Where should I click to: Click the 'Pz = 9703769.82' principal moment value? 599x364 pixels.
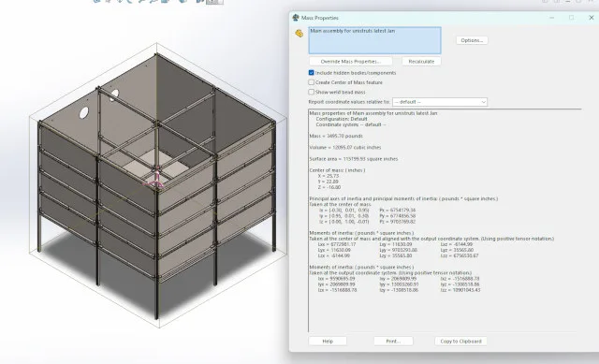coord(397,222)
